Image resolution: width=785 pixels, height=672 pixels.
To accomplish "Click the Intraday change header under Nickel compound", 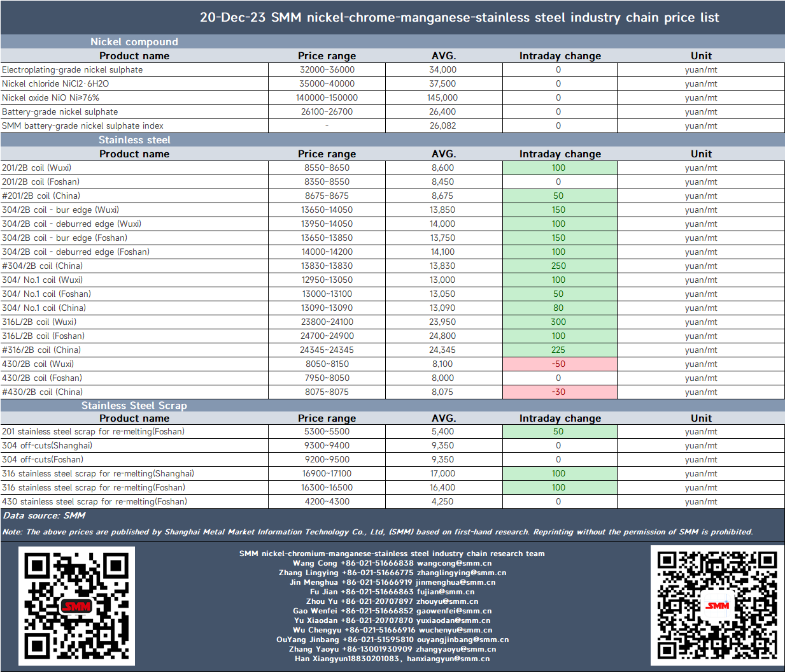I will tap(560, 55).
